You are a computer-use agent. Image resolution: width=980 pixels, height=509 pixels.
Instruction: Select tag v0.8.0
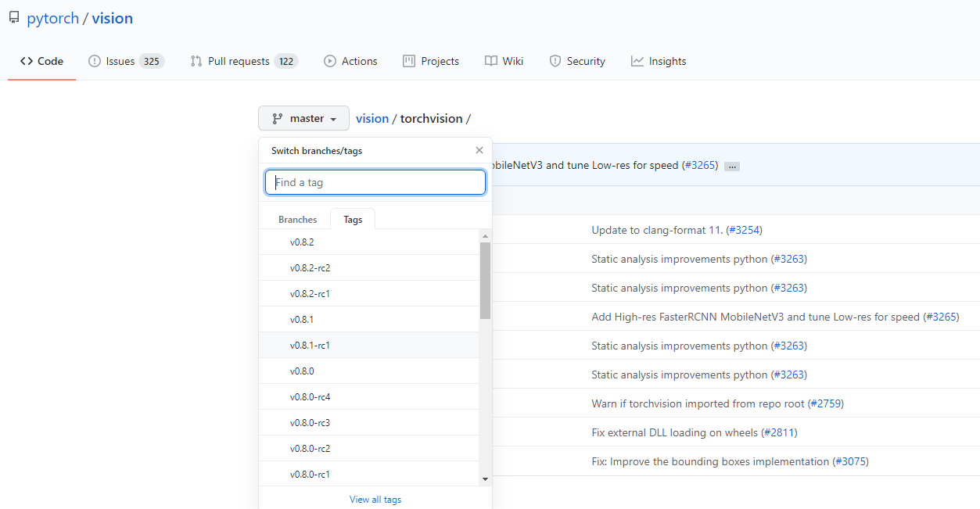pyautogui.click(x=368, y=371)
